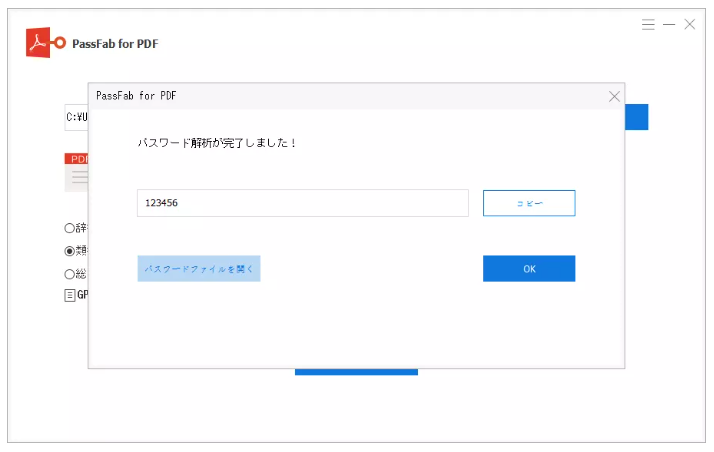
Task: Click the PassFab for PDF app title
Action: click(116, 44)
